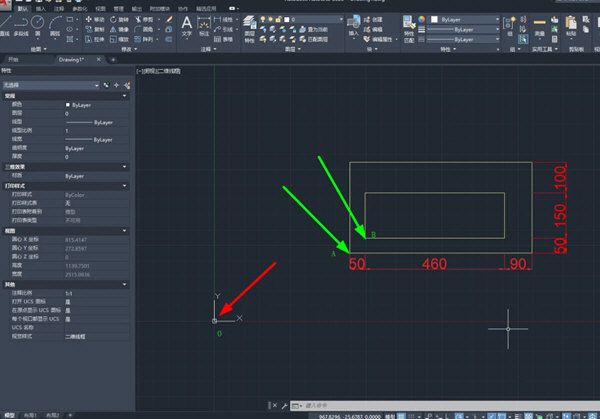Open the color ByLayer dropdown in ribbon
The height and width of the screenshot is (419, 600).
[465, 19]
